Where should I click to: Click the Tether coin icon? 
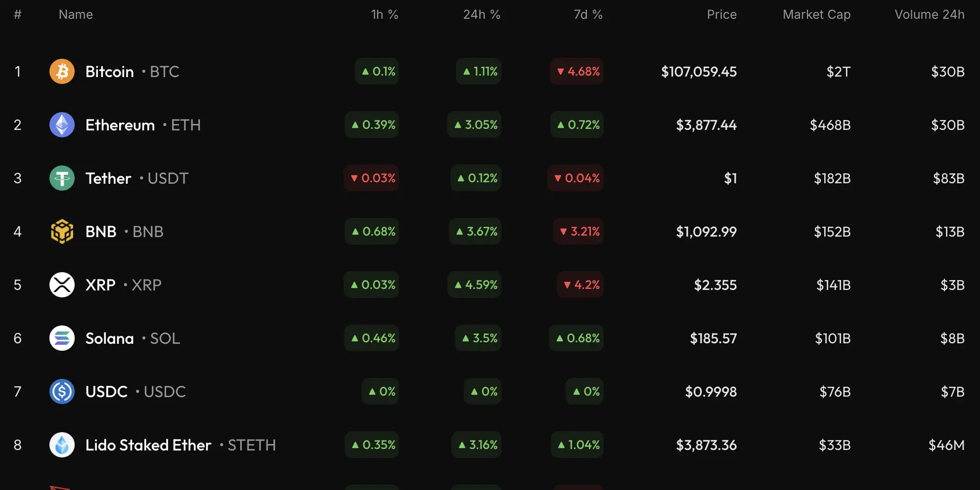(62, 178)
